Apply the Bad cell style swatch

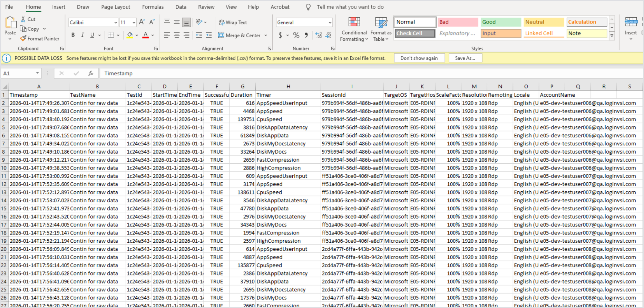(457, 22)
